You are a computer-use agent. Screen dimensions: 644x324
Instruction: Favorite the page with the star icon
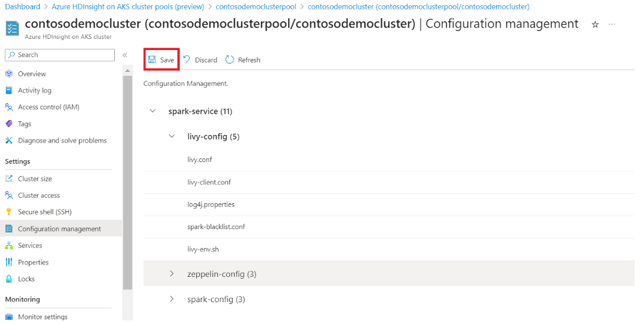[x=595, y=25]
